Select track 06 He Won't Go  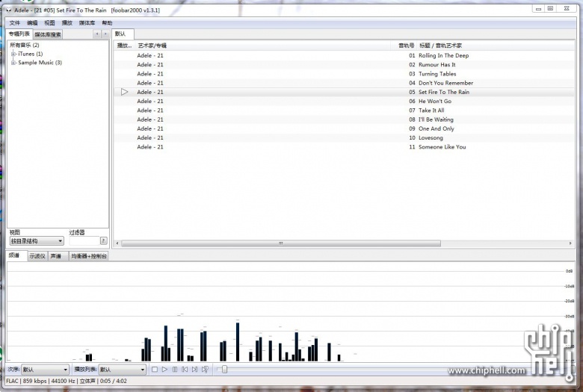tap(344, 101)
